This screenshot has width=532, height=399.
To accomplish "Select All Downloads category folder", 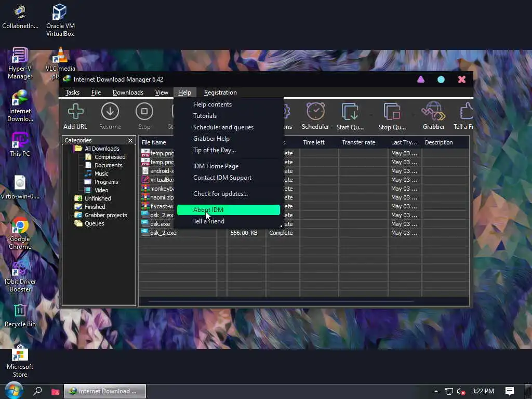I will point(97,149).
